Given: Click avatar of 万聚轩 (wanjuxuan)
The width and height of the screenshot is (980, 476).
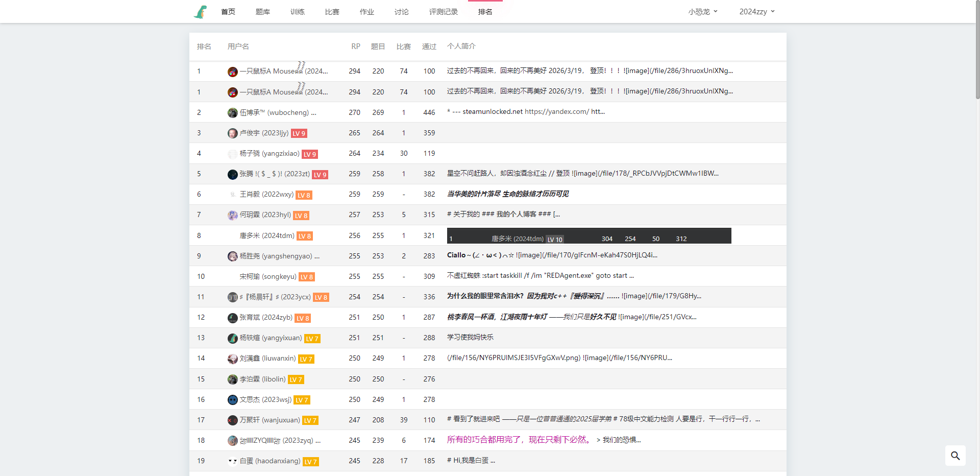Looking at the screenshot, I should point(232,420).
